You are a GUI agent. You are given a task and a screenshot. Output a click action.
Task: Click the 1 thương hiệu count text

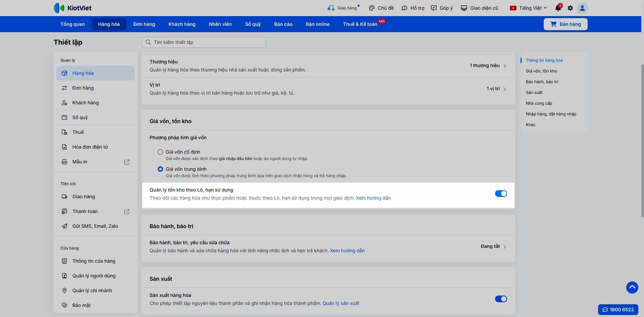click(485, 65)
